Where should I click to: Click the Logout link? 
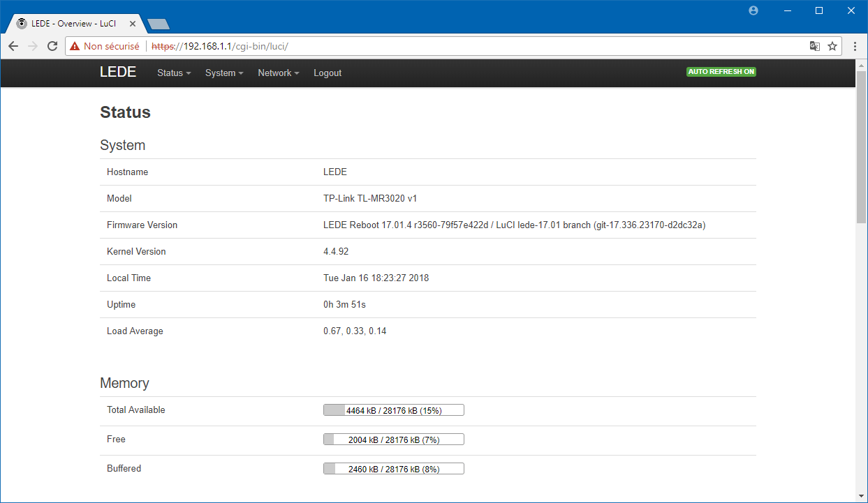pyautogui.click(x=328, y=73)
